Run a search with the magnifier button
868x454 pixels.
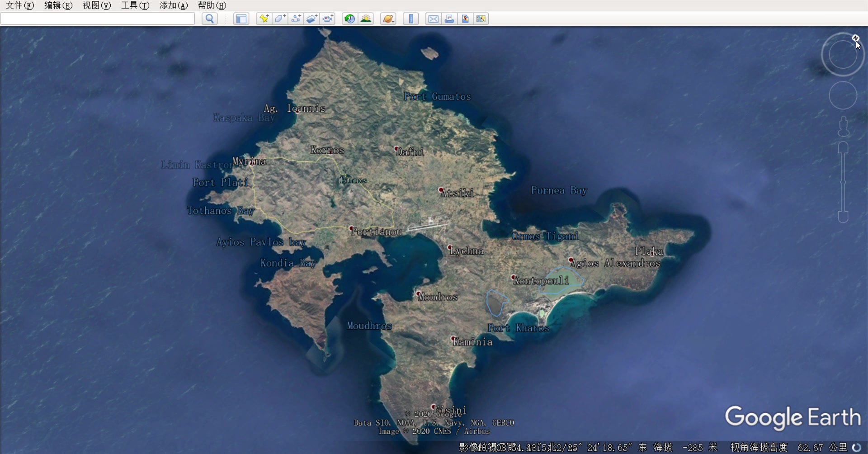click(x=210, y=19)
